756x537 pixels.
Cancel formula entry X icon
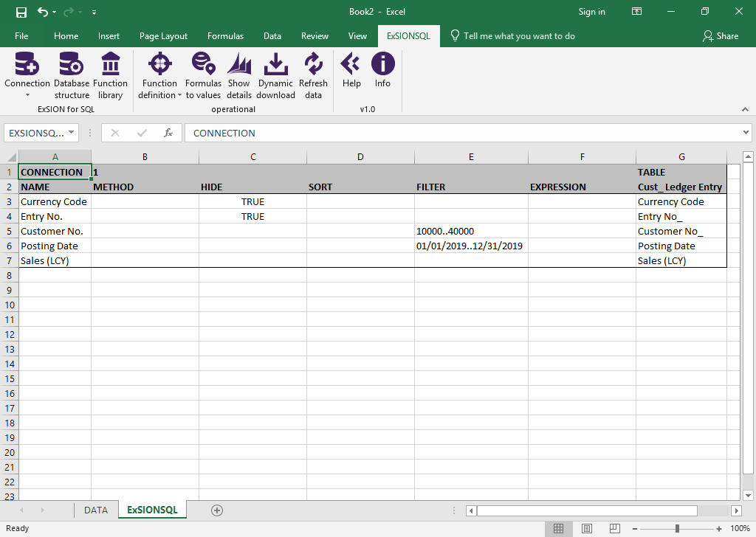tap(114, 133)
